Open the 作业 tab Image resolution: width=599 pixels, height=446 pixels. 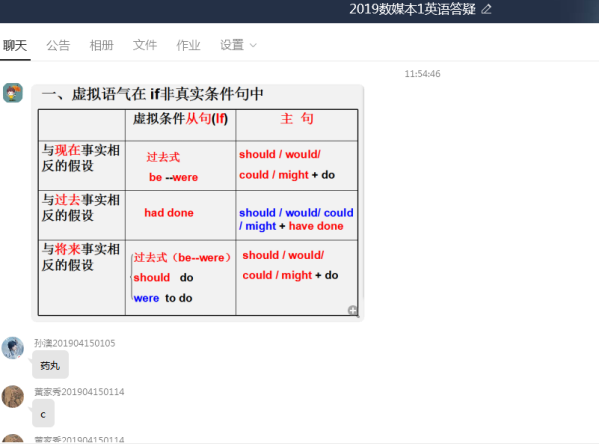pos(188,45)
